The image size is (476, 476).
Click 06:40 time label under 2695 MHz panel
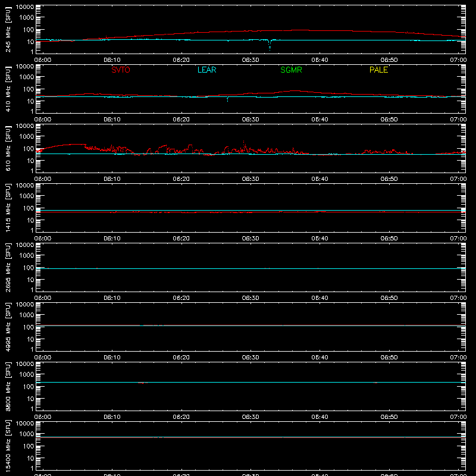320,298
